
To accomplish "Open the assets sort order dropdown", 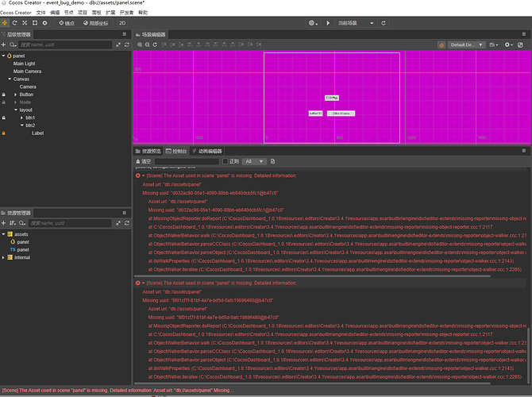I will coord(13,223).
